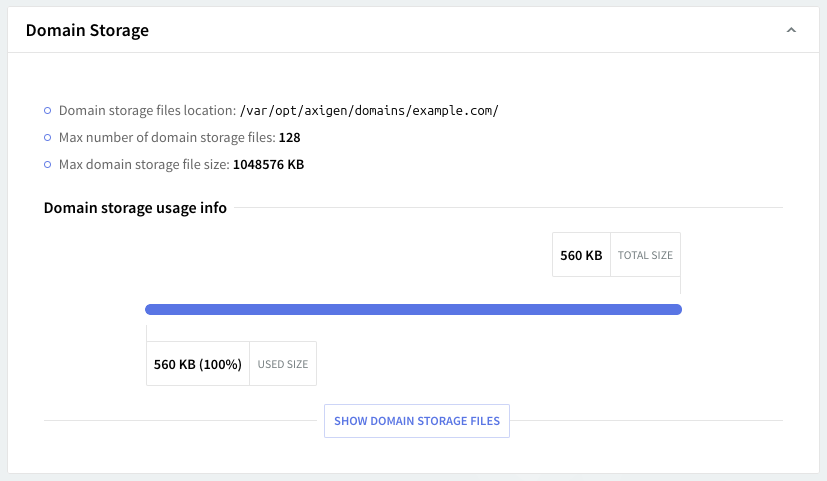Click bullet icon beside max file size
This screenshot has height=481, width=827.
47,164
